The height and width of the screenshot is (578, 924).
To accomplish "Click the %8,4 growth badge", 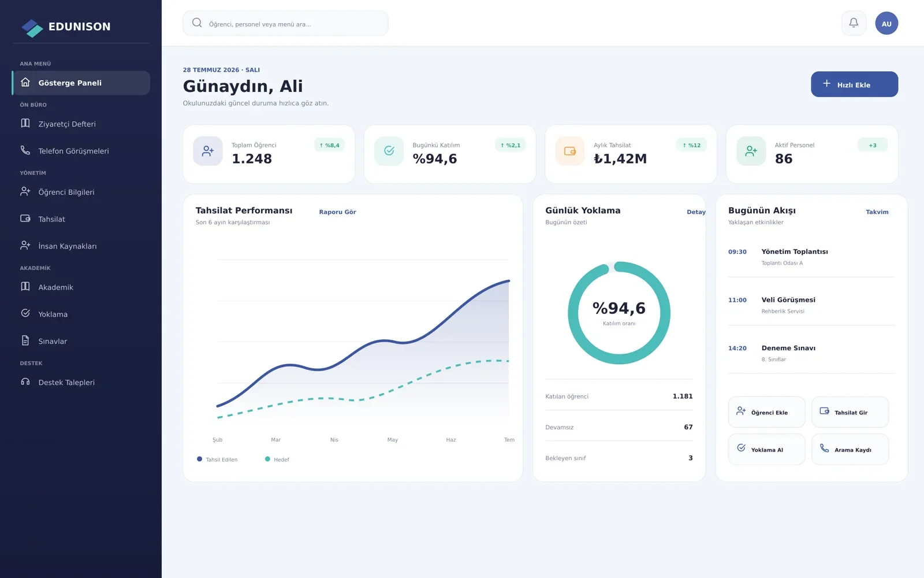I will pos(329,145).
